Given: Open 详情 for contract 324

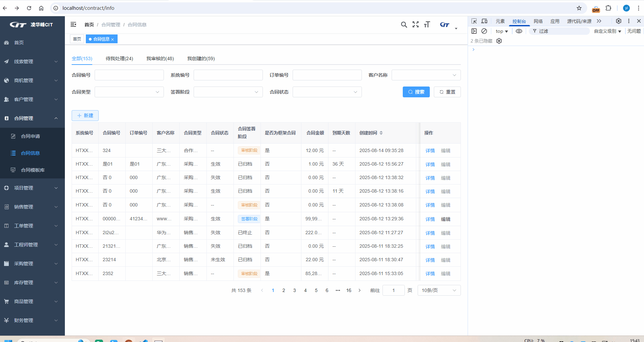Looking at the screenshot, I should [430, 151].
